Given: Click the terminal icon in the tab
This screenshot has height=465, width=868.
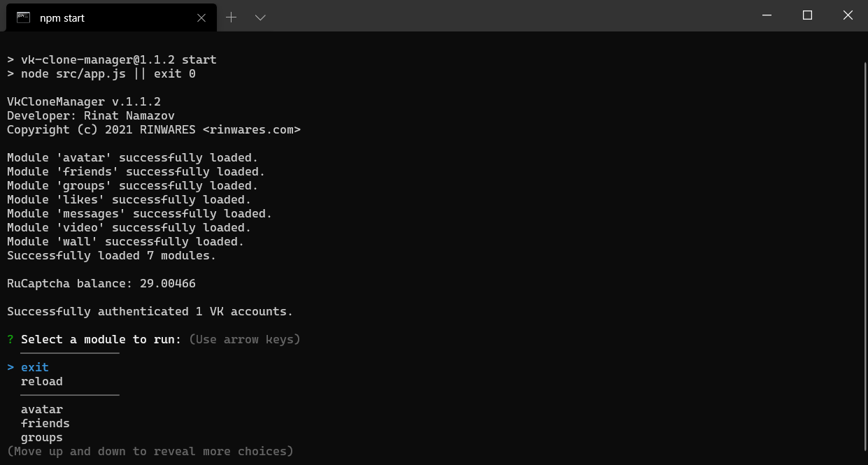Looking at the screenshot, I should pos(23,17).
